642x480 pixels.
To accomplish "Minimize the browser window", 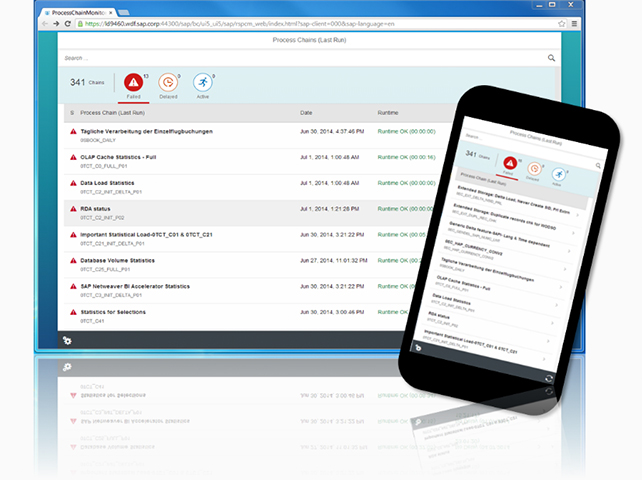I will 540,5.
